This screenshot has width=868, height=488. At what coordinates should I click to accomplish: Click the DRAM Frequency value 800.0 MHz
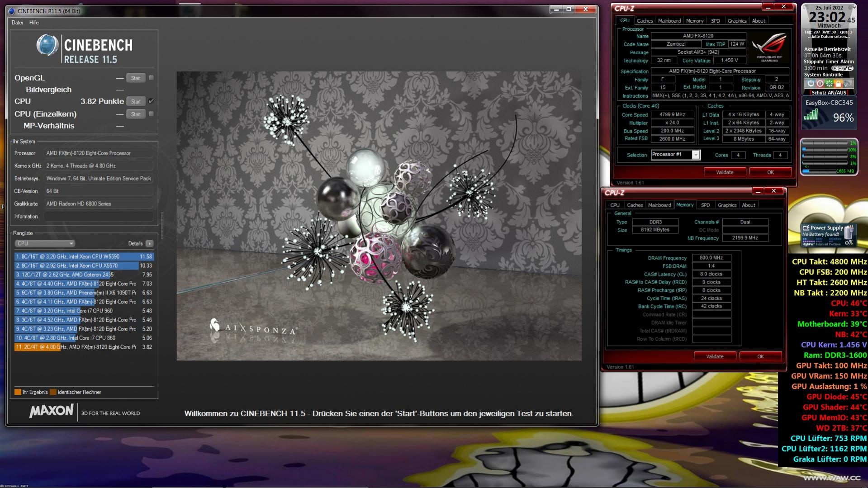pos(711,258)
